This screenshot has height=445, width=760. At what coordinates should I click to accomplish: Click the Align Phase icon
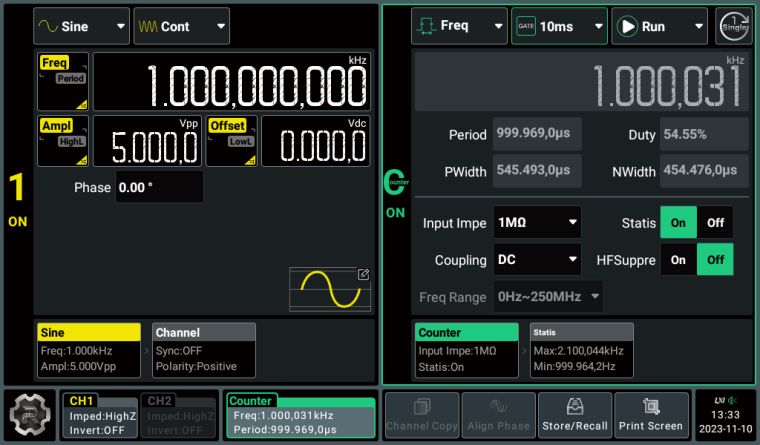(496, 416)
